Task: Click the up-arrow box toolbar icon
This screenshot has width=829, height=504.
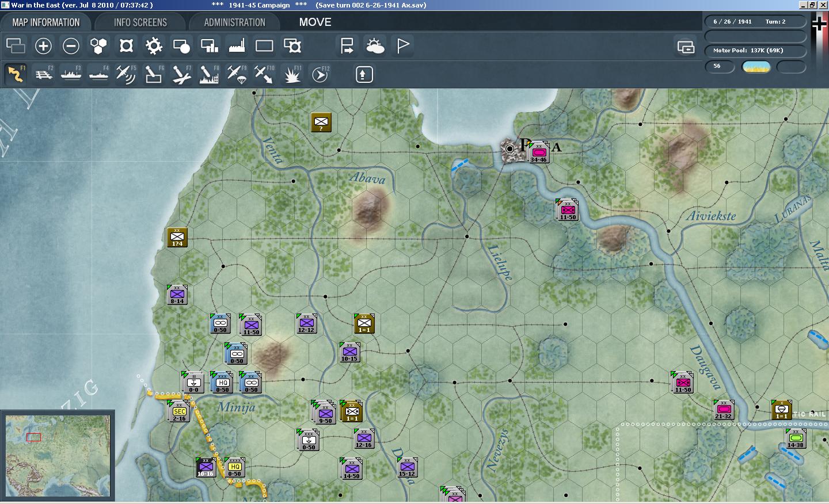Action: 364,74
